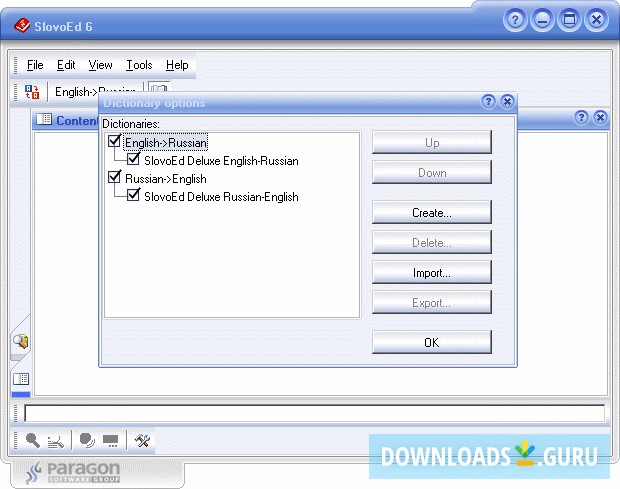Uncheck the Russian->English group checkbox
Screen dimensions: 620x489
click(x=114, y=177)
